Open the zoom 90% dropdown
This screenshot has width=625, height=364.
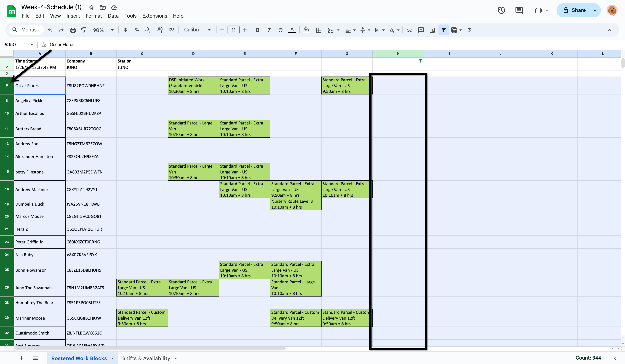tap(103, 30)
